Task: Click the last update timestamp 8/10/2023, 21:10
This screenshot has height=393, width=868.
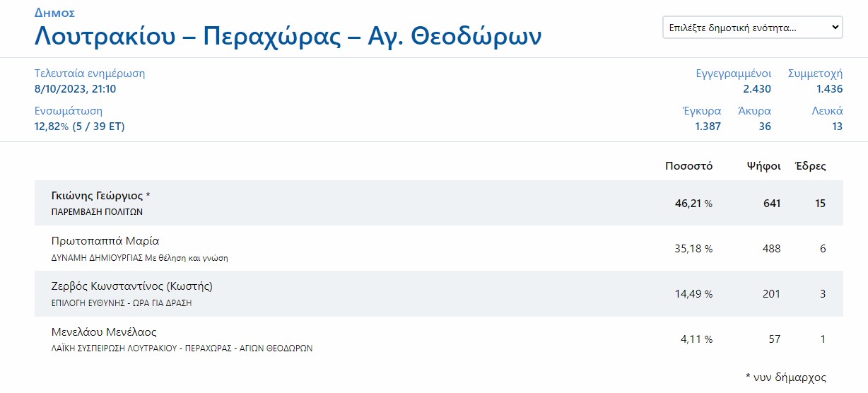Action: click(x=75, y=89)
